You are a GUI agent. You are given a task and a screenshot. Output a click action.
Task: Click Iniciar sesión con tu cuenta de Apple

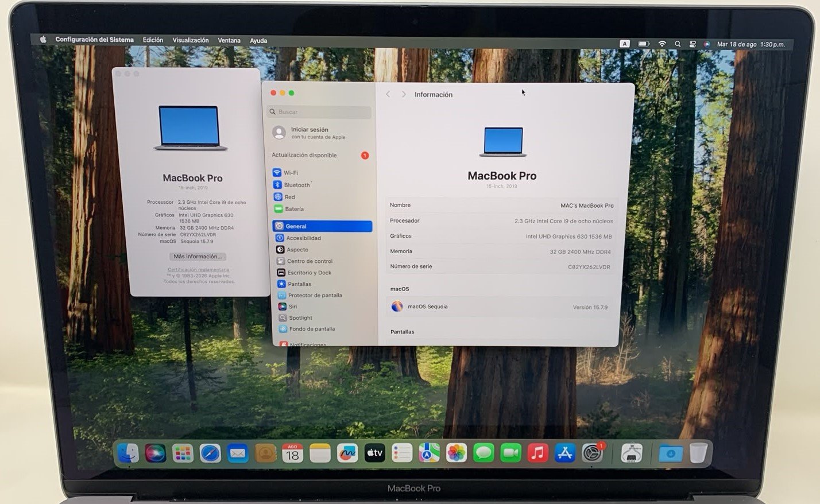pos(319,133)
